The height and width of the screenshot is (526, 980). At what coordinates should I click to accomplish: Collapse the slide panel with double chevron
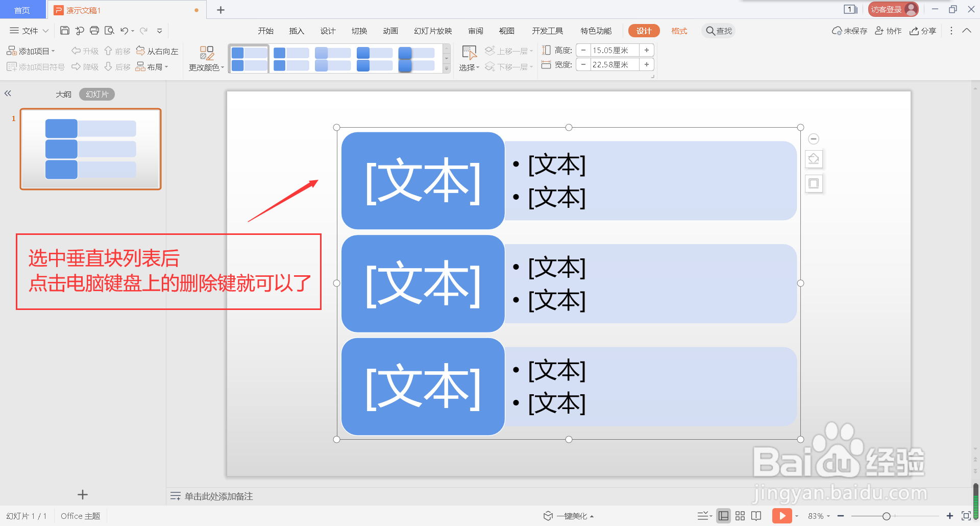(x=8, y=93)
